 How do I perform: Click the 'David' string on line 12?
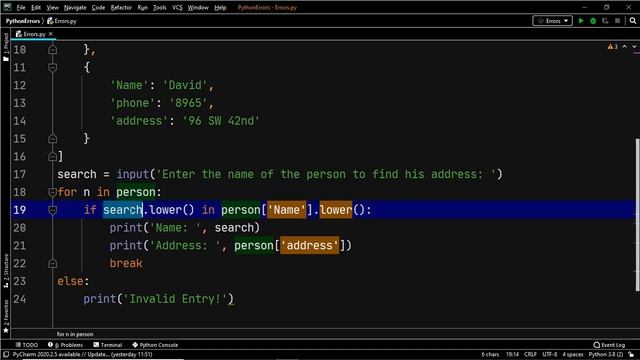(x=185, y=85)
